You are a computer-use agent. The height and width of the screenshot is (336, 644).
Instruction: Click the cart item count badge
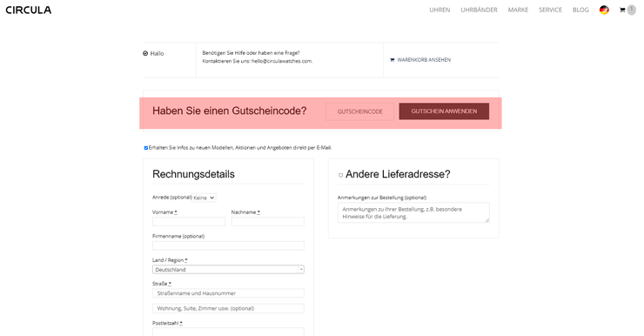tap(631, 10)
